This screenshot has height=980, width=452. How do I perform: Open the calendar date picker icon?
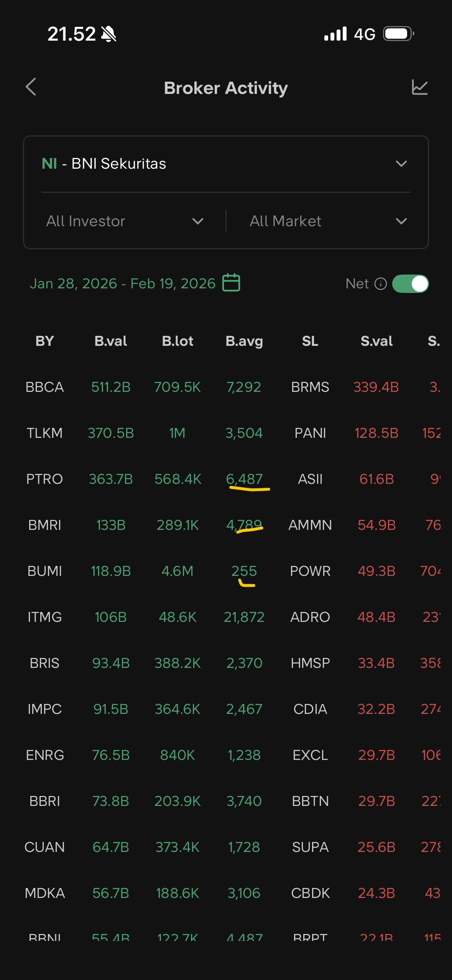coord(231,283)
